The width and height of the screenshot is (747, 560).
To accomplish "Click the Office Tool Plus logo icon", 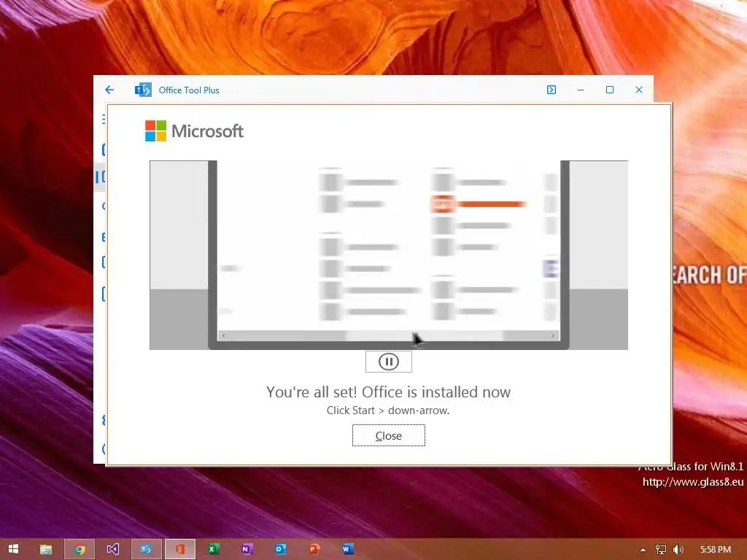I will (x=143, y=90).
